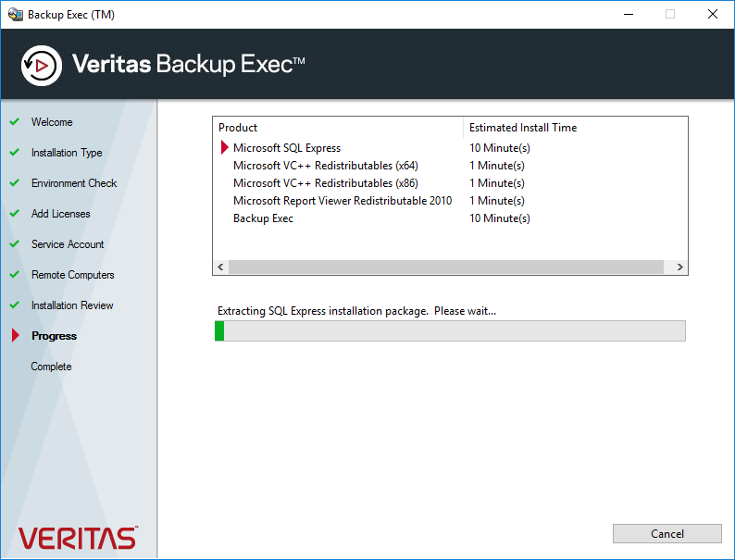This screenshot has height=560, width=735.
Task: Click the checkmark next to Service Account
Action: [15, 244]
